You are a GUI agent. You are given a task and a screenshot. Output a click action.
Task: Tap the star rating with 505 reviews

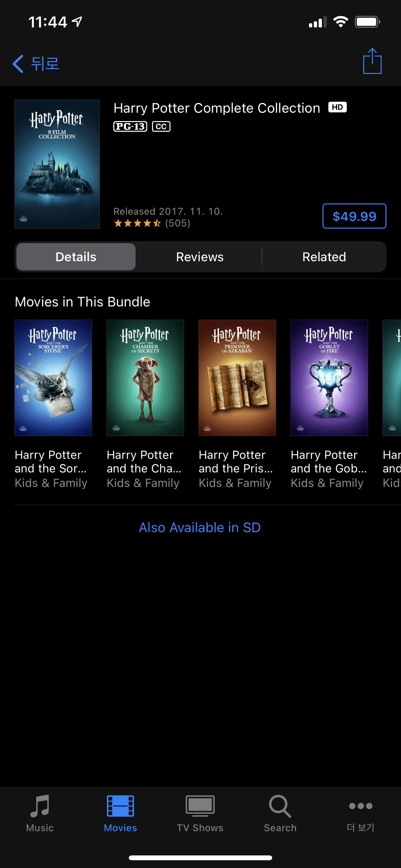pyautogui.click(x=152, y=223)
